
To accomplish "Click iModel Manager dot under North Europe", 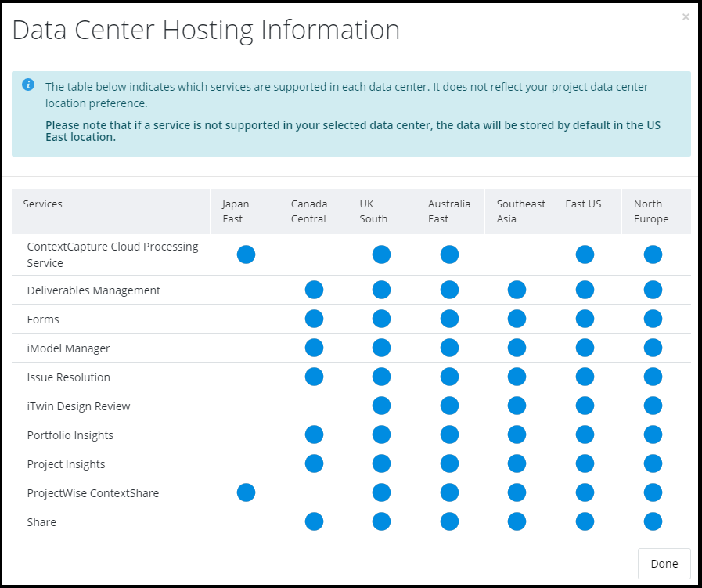I will pyautogui.click(x=653, y=348).
